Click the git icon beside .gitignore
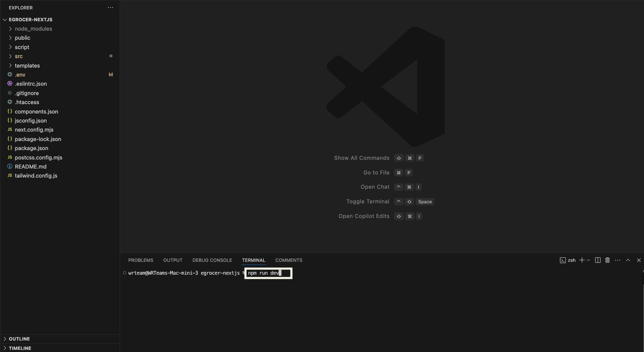 10,93
